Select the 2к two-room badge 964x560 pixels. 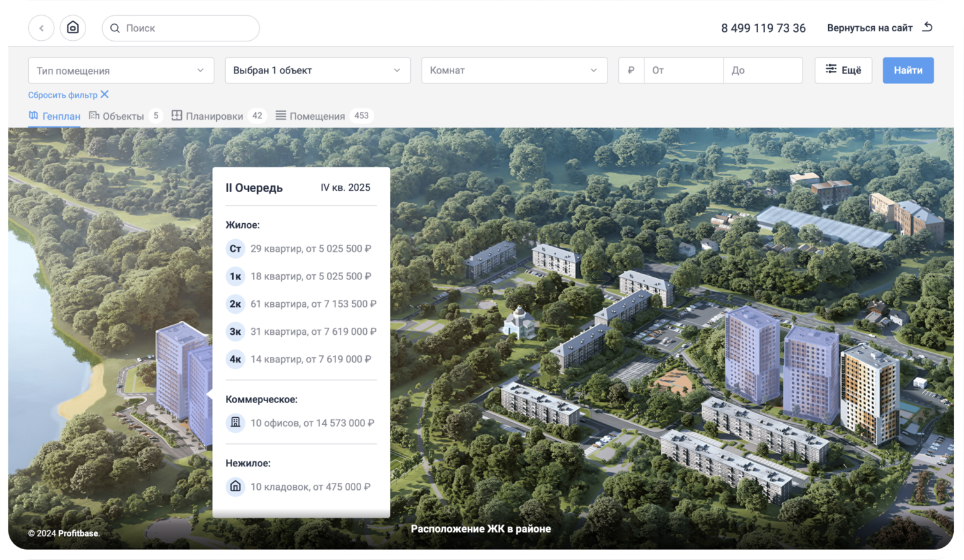[235, 304]
